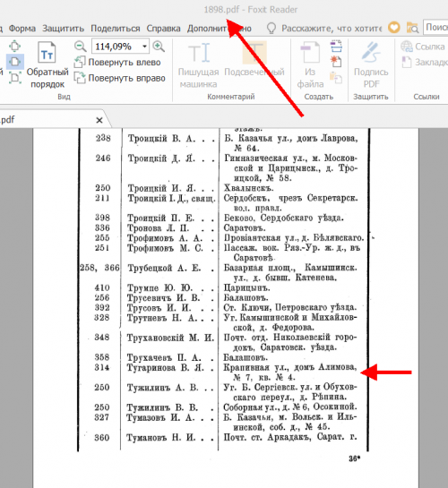The height and width of the screenshot is (488, 448).
Task: Click the blank PDF icon in Создать group
Action: pyautogui.click(x=336, y=62)
